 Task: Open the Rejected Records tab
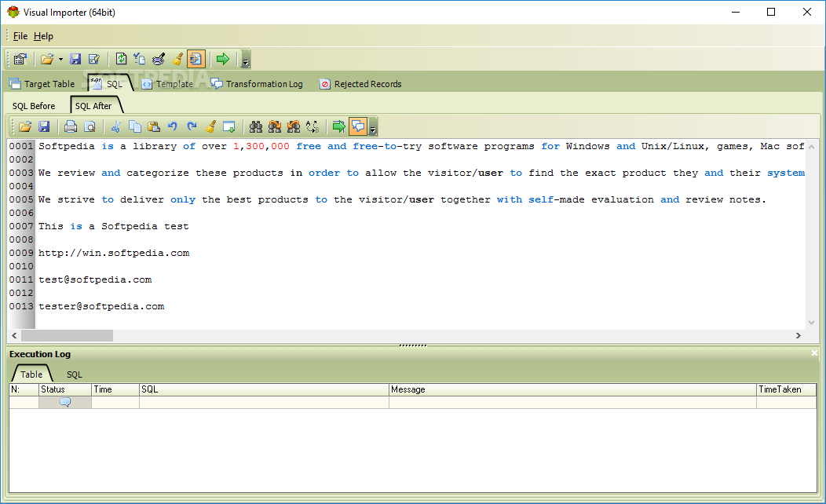[x=361, y=84]
